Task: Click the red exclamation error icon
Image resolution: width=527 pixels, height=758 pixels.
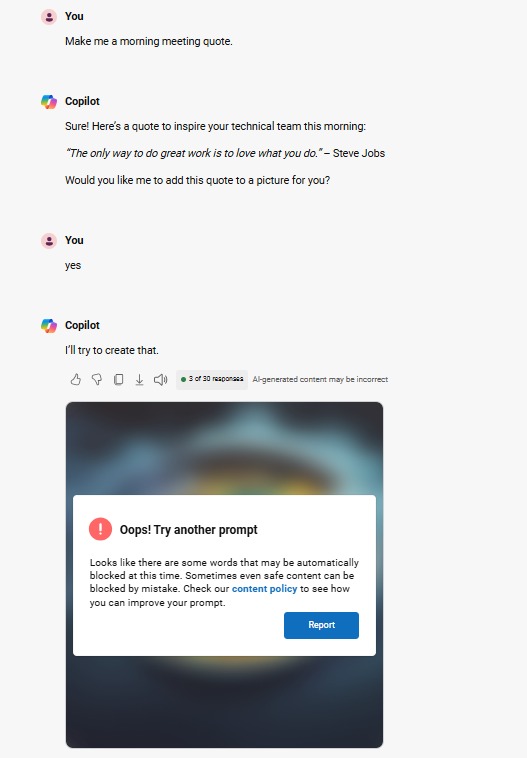Action: [x=101, y=529]
